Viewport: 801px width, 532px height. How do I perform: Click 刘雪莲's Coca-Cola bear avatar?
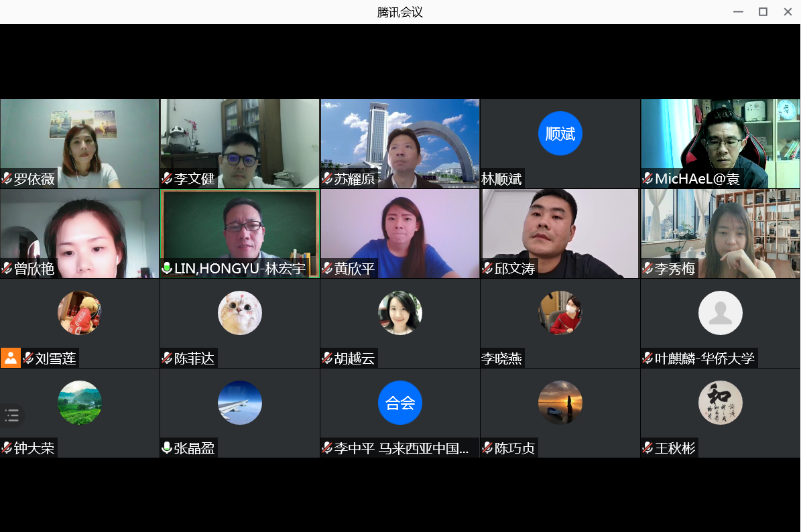click(x=80, y=312)
